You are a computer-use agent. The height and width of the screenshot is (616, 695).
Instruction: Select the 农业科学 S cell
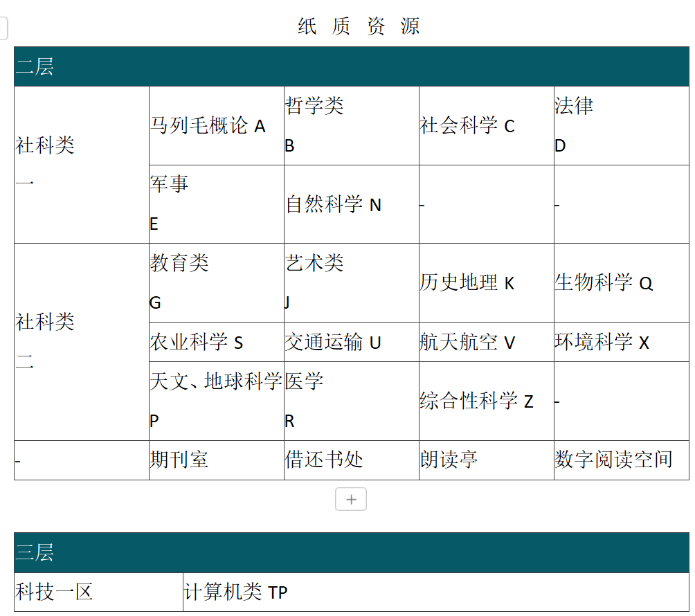tap(197, 342)
